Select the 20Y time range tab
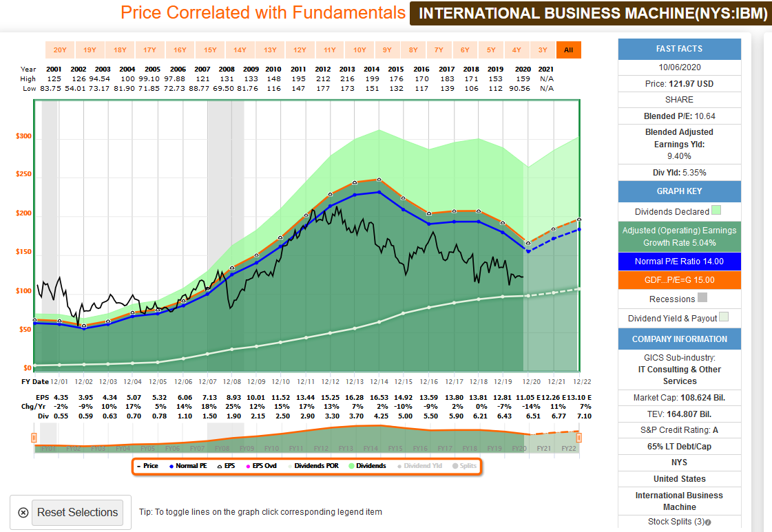Screen dimensions: 772x532 coord(60,50)
